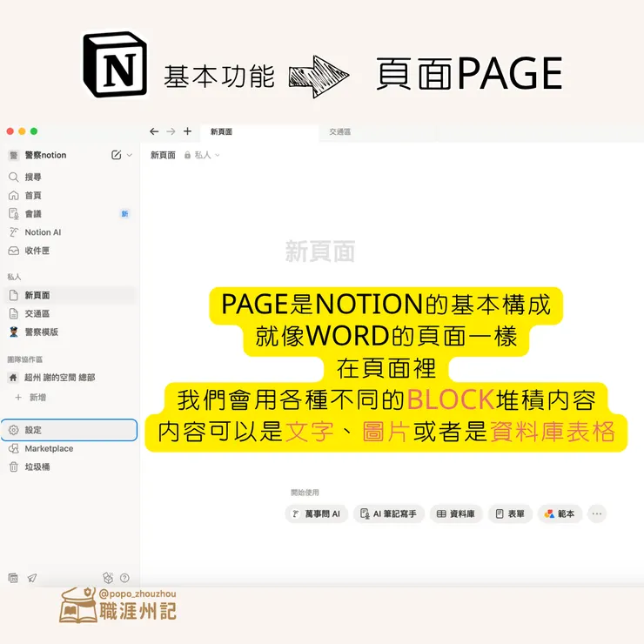The height and width of the screenshot is (644, 644).
Task: Switch to the 新頁面 tab
Action: click(259, 131)
